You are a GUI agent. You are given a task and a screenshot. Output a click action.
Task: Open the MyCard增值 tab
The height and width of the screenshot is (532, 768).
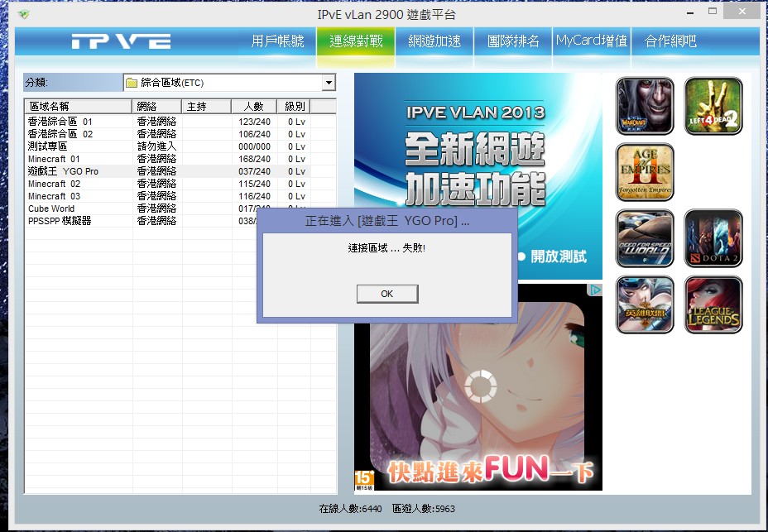click(x=592, y=41)
